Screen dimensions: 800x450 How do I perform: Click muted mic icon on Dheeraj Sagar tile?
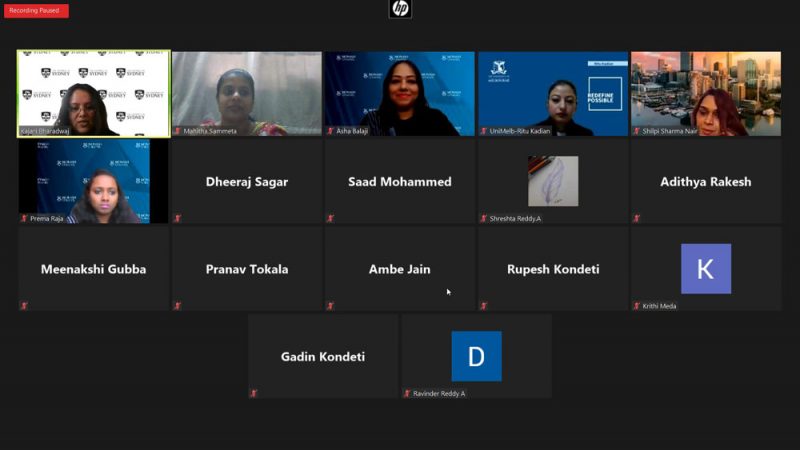click(178, 218)
